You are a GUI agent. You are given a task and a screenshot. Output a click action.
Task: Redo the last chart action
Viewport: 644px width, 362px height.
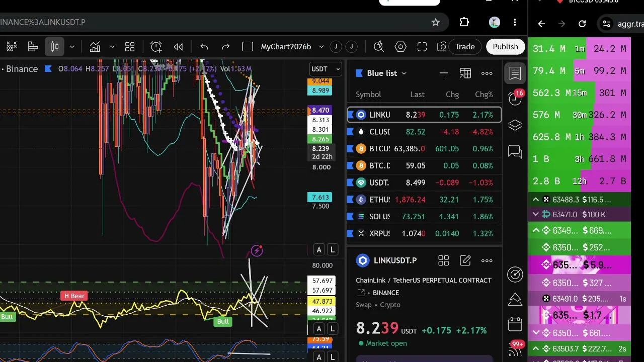[225, 47]
